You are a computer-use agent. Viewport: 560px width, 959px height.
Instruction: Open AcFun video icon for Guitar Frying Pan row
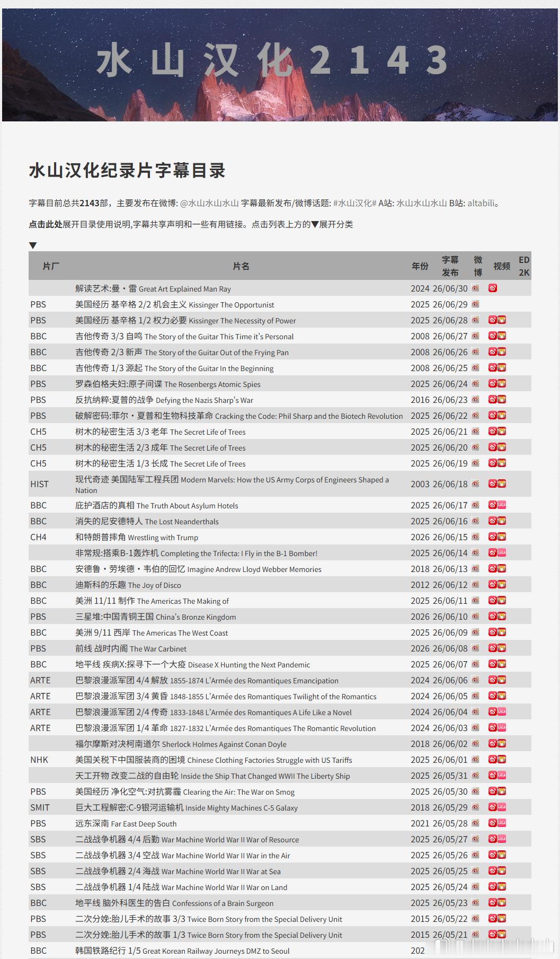click(x=502, y=351)
